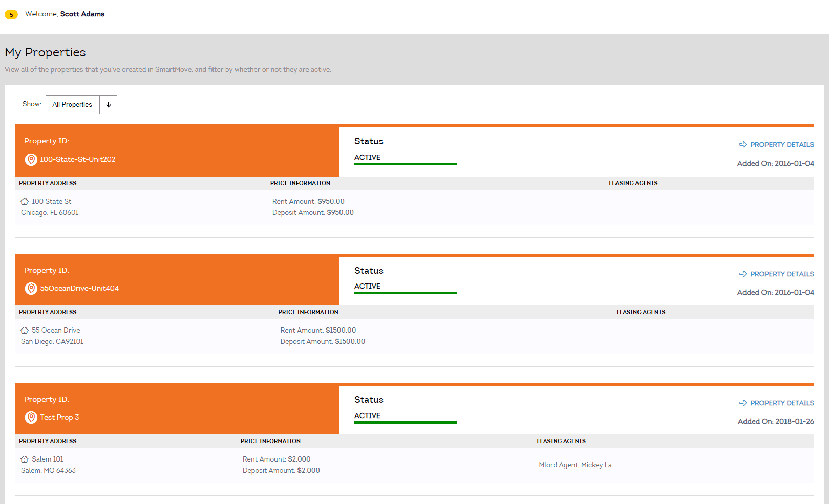Click house icon next to 100 State St
Image resolution: width=829 pixels, height=504 pixels.
25,202
